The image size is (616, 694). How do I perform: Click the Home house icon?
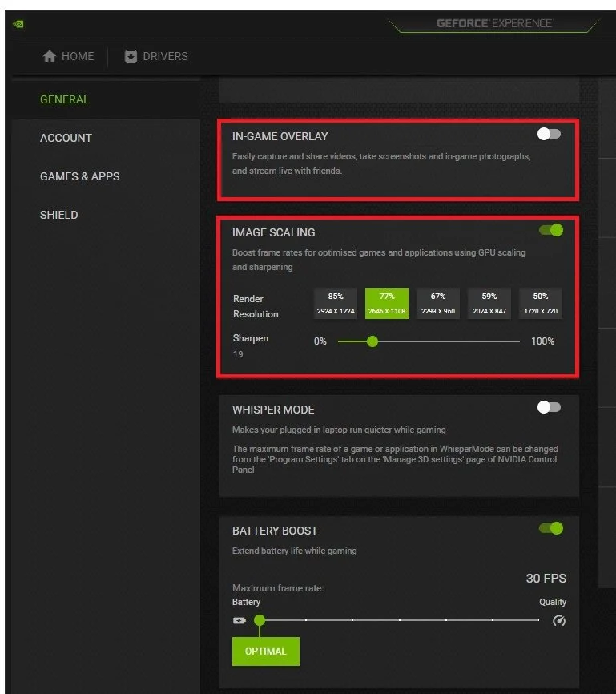[50, 56]
